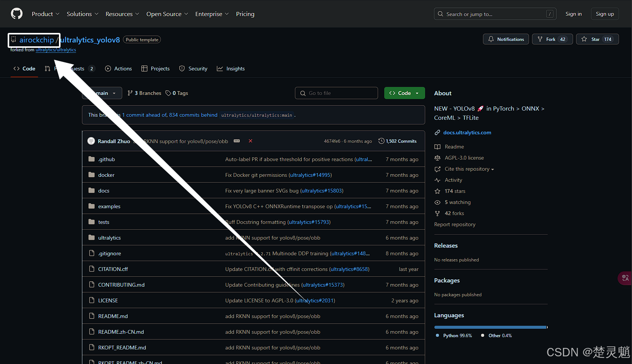Viewport: 632px width, 364px height.
Task: Click the Readme book icon
Action: tap(437, 147)
